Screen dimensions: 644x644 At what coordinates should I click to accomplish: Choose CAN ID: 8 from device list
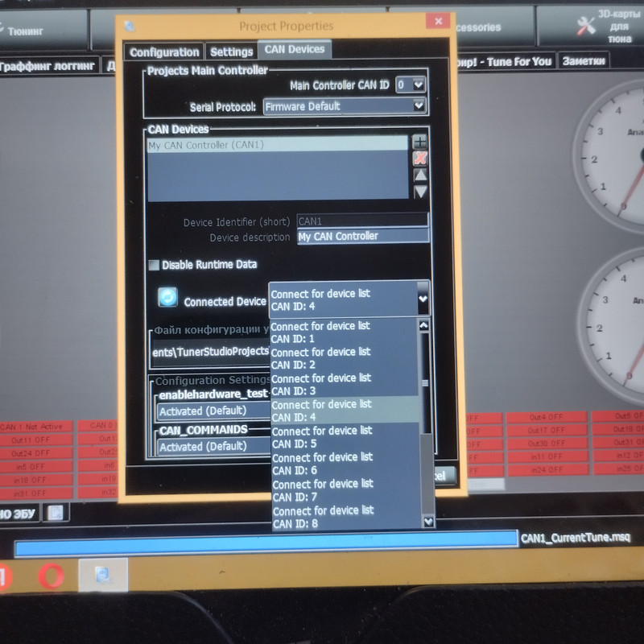click(x=348, y=517)
